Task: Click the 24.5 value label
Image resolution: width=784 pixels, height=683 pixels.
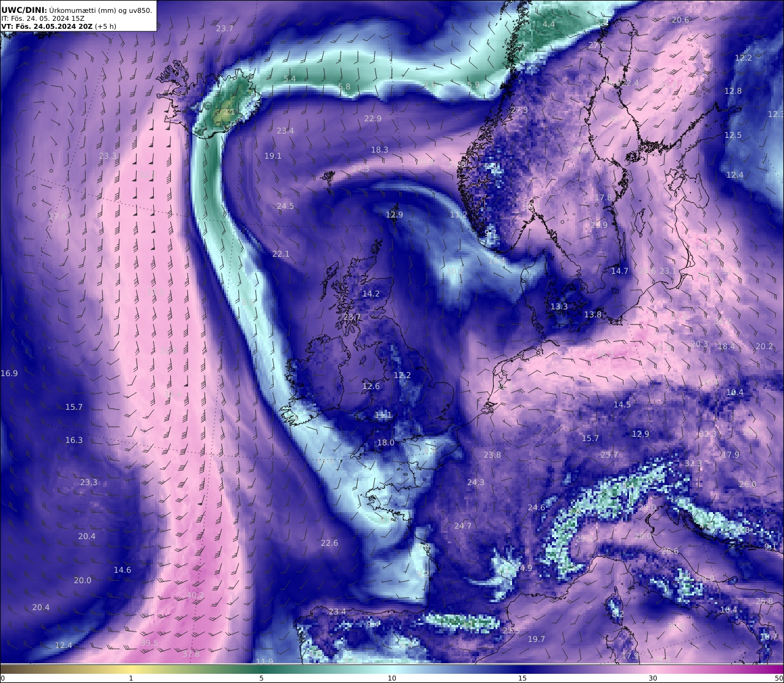Action: point(285,206)
